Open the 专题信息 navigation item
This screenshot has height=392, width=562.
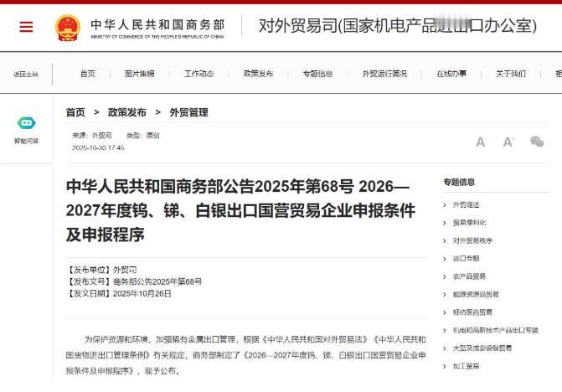(x=318, y=74)
